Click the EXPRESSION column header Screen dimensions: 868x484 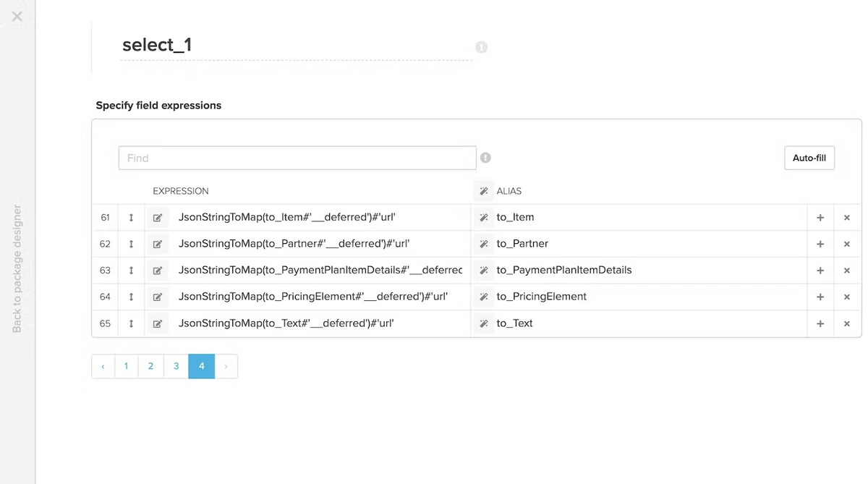(x=181, y=191)
